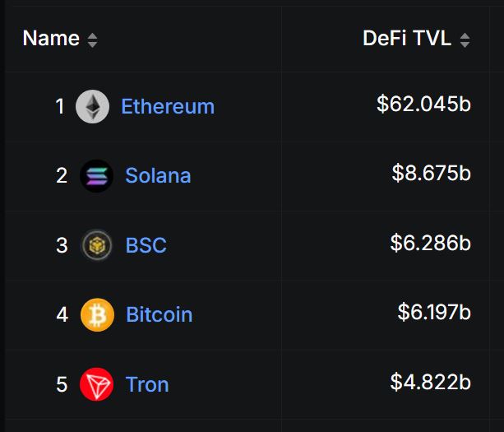Sort by DeFi TVL column arrows

point(465,39)
